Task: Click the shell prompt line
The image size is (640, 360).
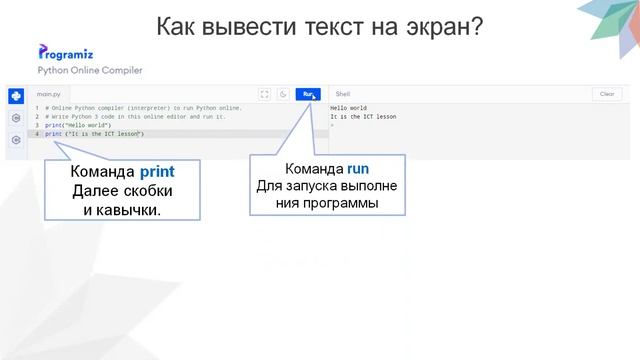Action: (332, 125)
